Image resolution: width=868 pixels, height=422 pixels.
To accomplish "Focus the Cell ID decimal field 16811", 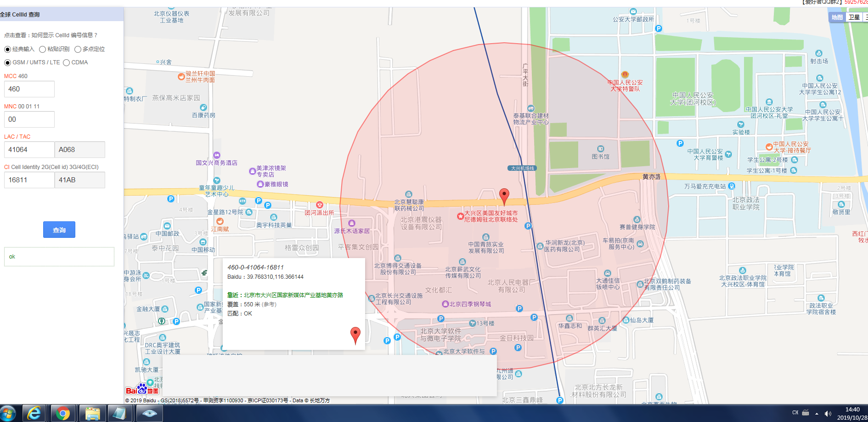I will point(29,180).
